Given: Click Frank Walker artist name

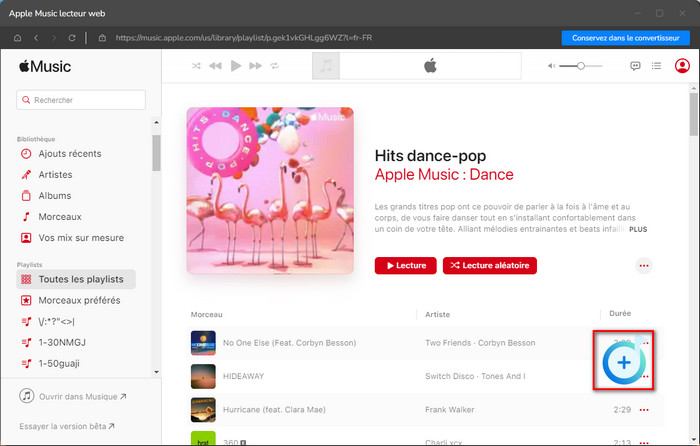Looking at the screenshot, I should [450, 410].
